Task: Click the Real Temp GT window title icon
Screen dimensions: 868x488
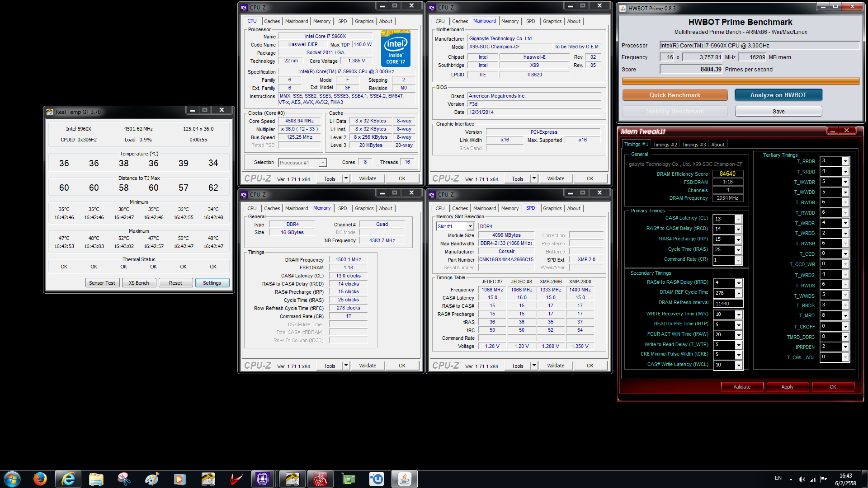Action: (x=49, y=112)
